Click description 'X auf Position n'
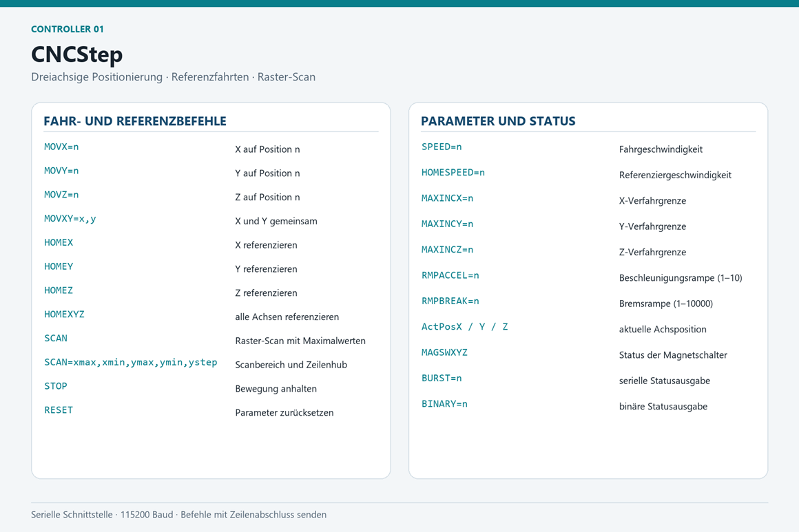Screen dimensions: 799x532 (x=267, y=149)
